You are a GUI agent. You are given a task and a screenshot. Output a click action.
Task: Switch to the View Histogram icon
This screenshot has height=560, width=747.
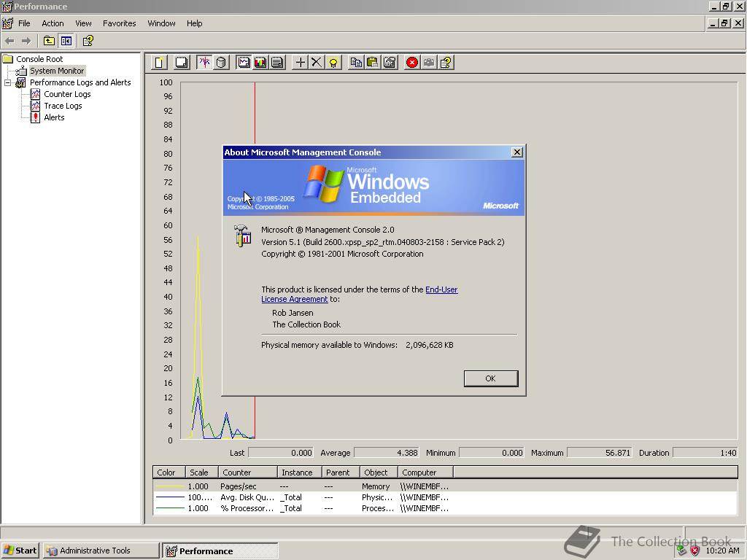(x=260, y=63)
